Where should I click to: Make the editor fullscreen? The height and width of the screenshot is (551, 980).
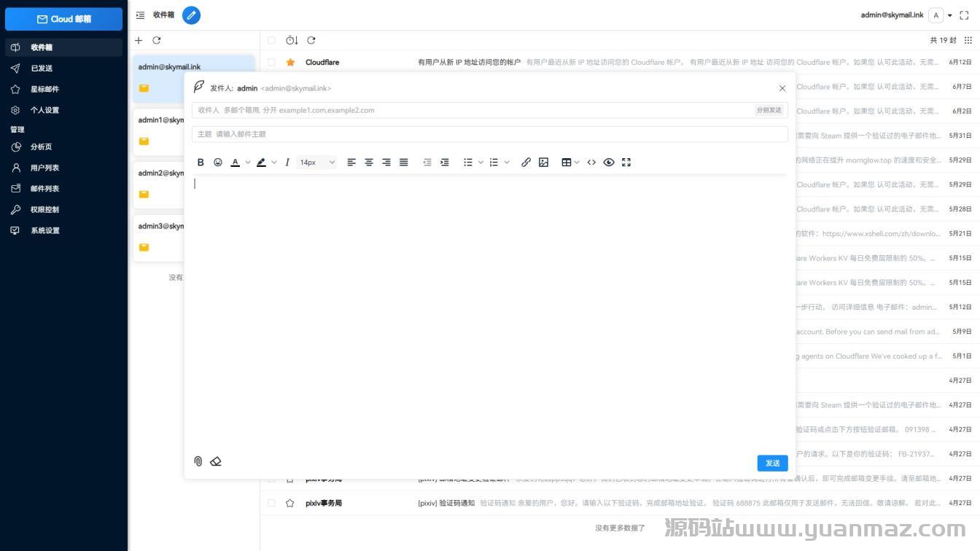coord(626,163)
